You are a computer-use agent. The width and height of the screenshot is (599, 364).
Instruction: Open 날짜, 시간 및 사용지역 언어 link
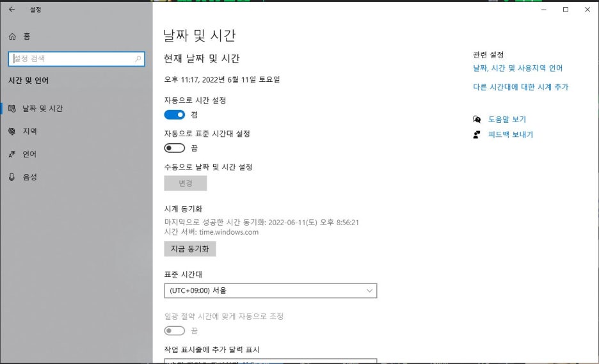pos(518,68)
